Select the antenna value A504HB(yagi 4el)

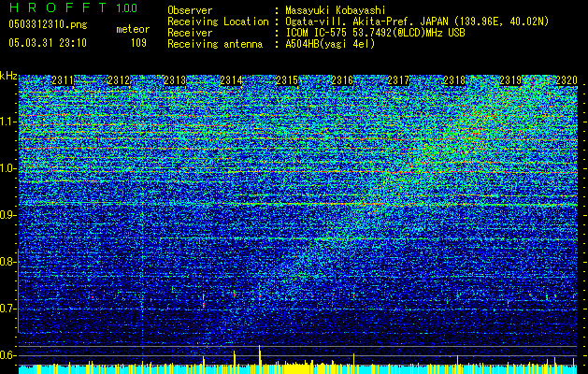click(x=330, y=44)
